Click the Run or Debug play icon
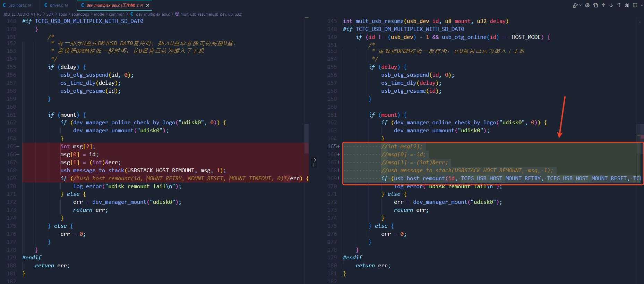The image size is (644, 284). coord(575,5)
